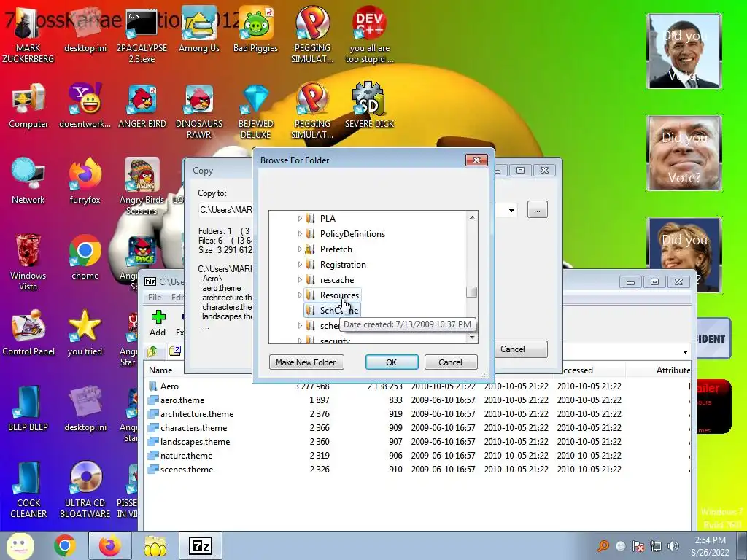Click the 7-Zip up-folder arrow icon
The image size is (747, 560).
pyautogui.click(x=152, y=351)
